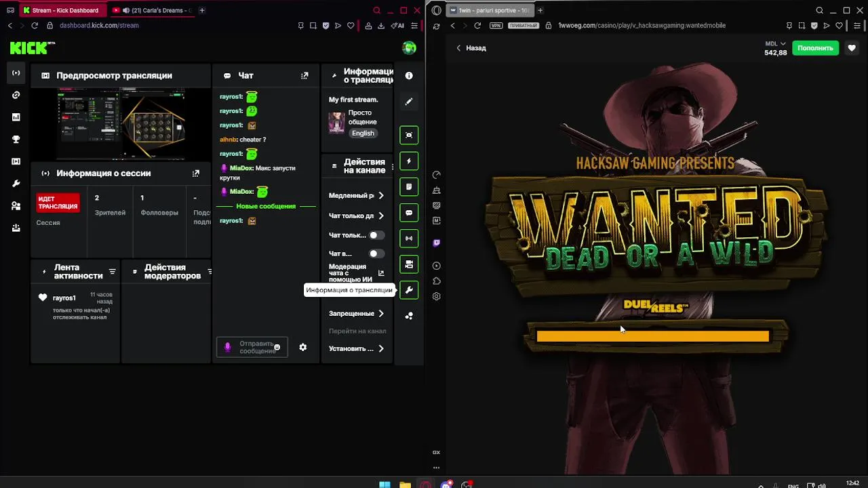Screen dimensions: 868x488
Task: Open the analytics chart icon in Kick's sidebar
Action: pyautogui.click(x=16, y=117)
